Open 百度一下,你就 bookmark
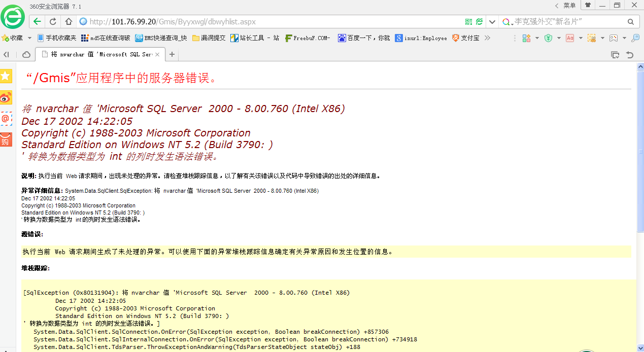The height and width of the screenshot is (352, 644). pyautogui.click(x=364, y=38)
